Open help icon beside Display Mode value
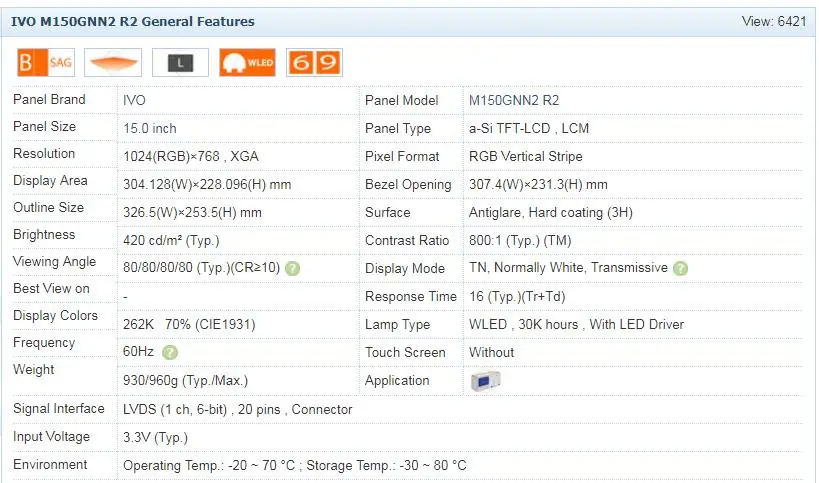 point(680,268)
